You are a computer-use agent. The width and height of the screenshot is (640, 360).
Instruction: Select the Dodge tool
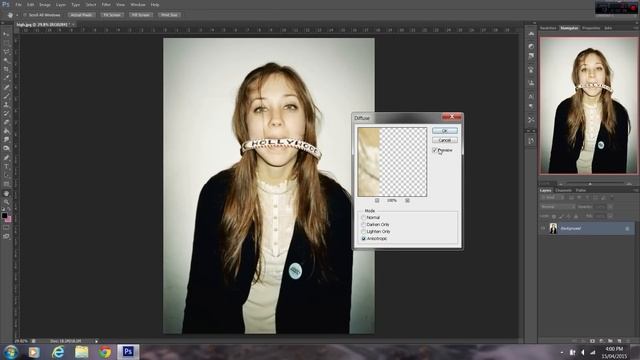coord(6,149)
